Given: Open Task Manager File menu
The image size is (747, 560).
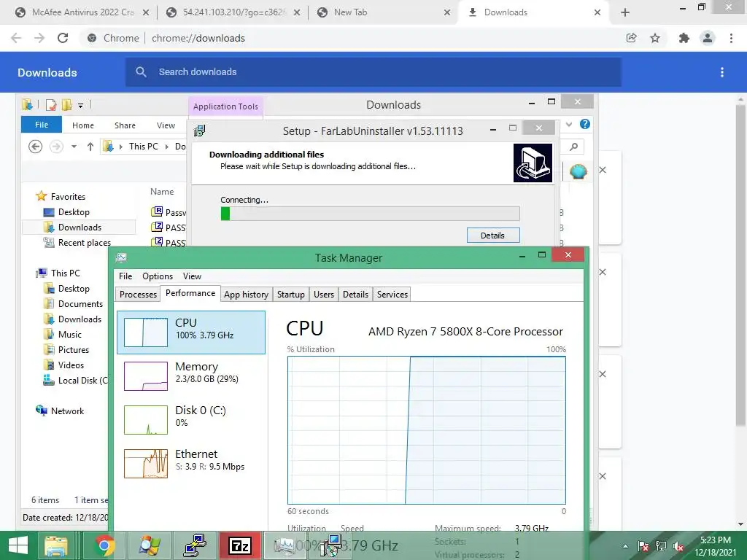Looking at the screenshot, I should [x=125, y=276].
